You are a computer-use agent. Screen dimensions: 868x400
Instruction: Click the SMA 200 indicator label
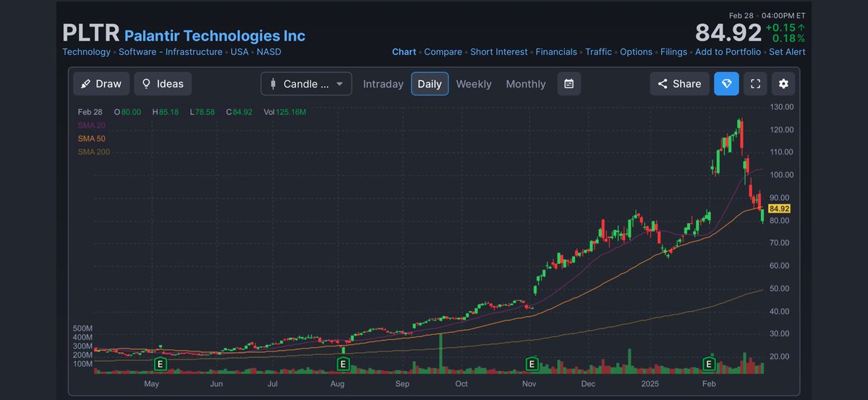click(x=93, y=152)
